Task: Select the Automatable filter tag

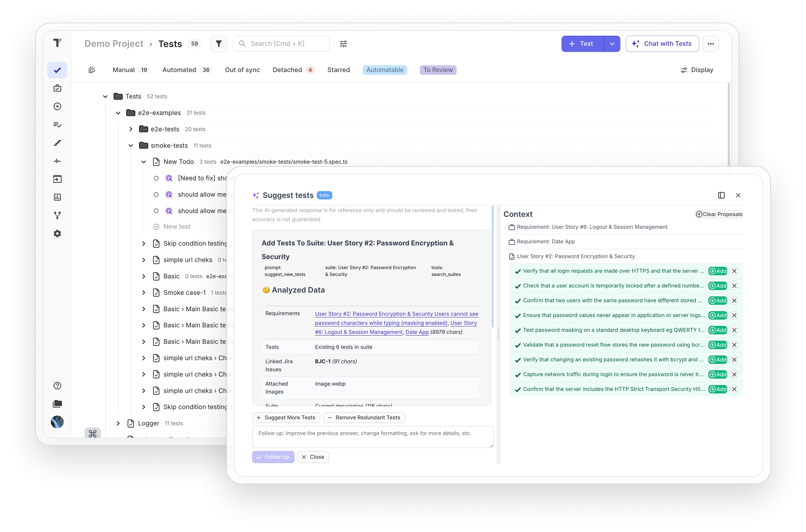Action: (385, 70)
